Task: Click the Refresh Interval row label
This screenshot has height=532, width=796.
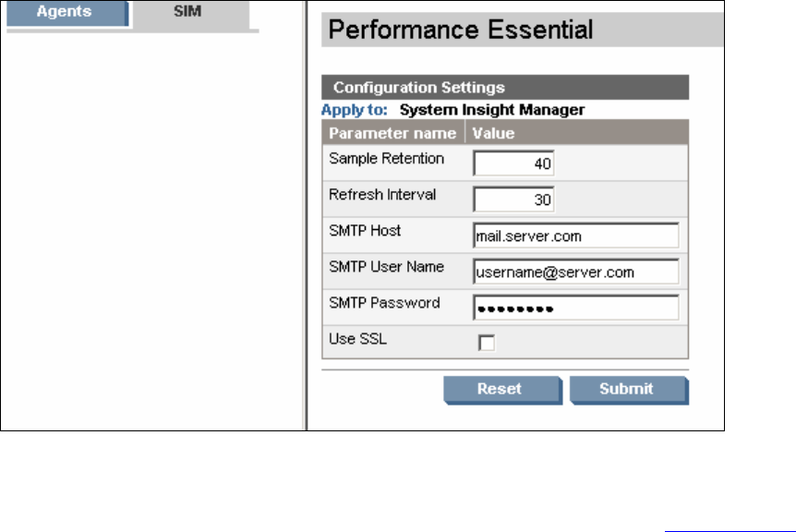Action: tap(382, 195)
